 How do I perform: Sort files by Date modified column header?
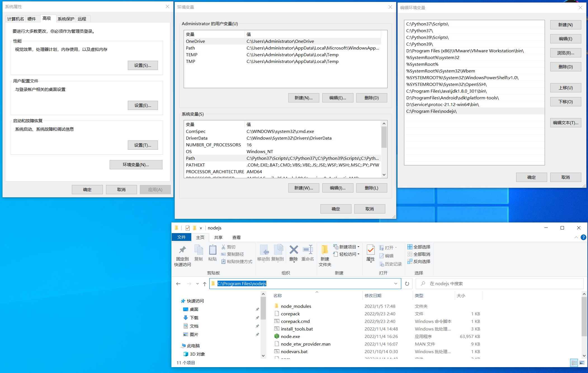(x=387, y=295)
